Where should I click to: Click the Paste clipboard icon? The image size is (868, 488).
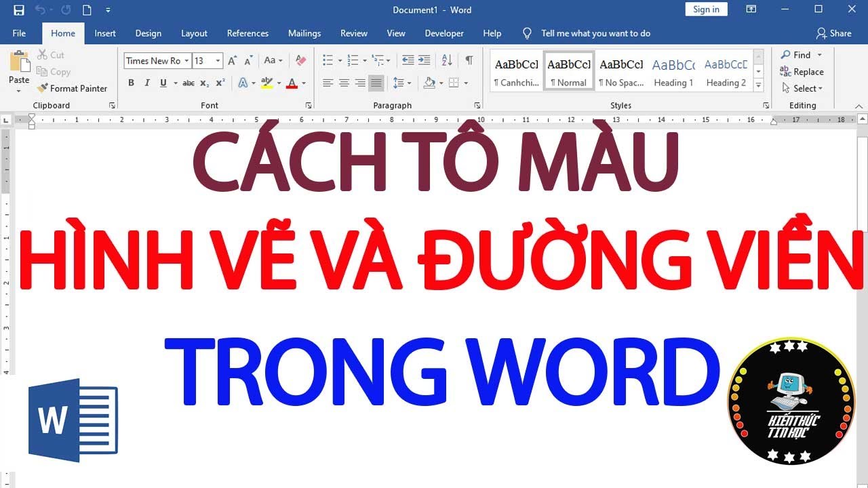(x=19, y=62)
